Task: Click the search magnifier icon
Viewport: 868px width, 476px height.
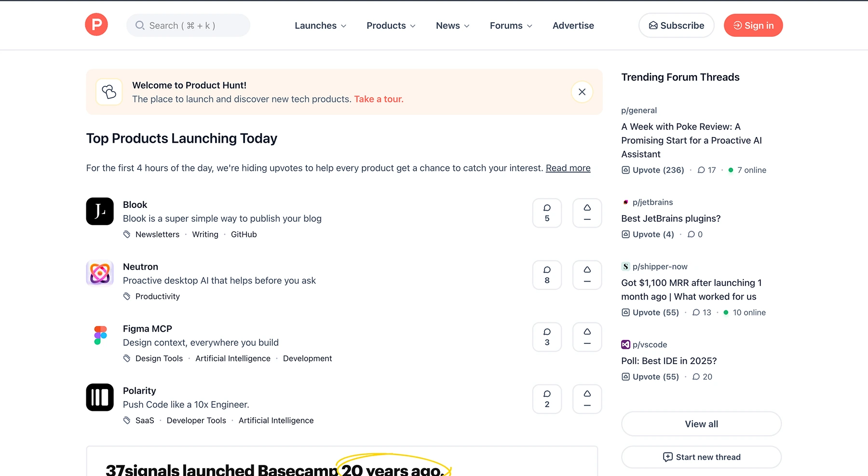Action: [x=139, y=25]
